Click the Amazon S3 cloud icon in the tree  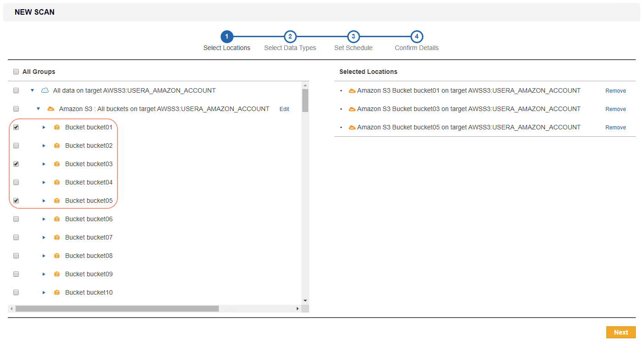tap(50, 109)
